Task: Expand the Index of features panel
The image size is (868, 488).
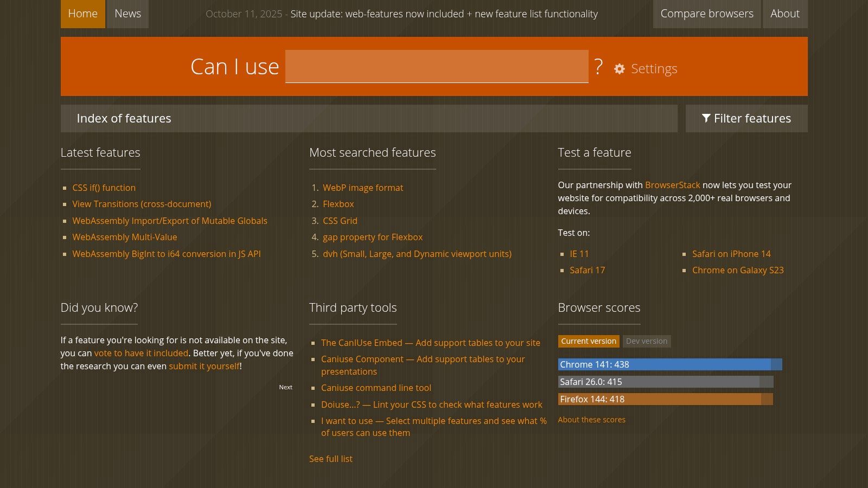Action: click(369, 118)
